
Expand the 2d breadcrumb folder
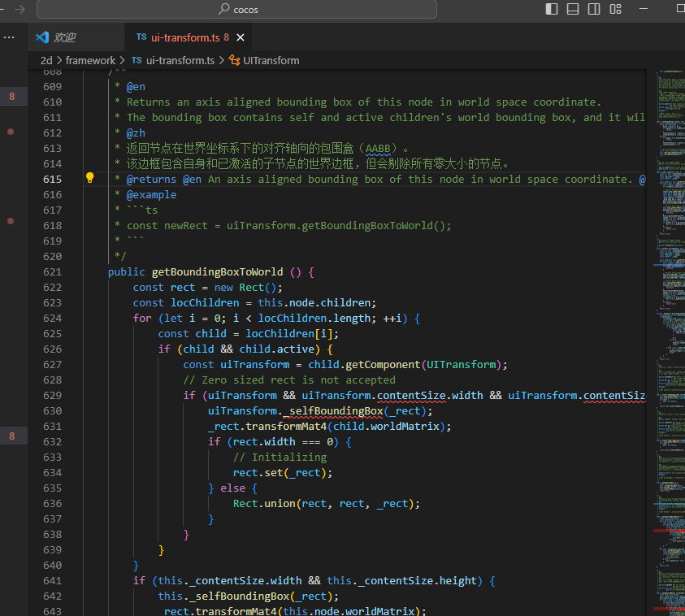click(x=46, y=60)
